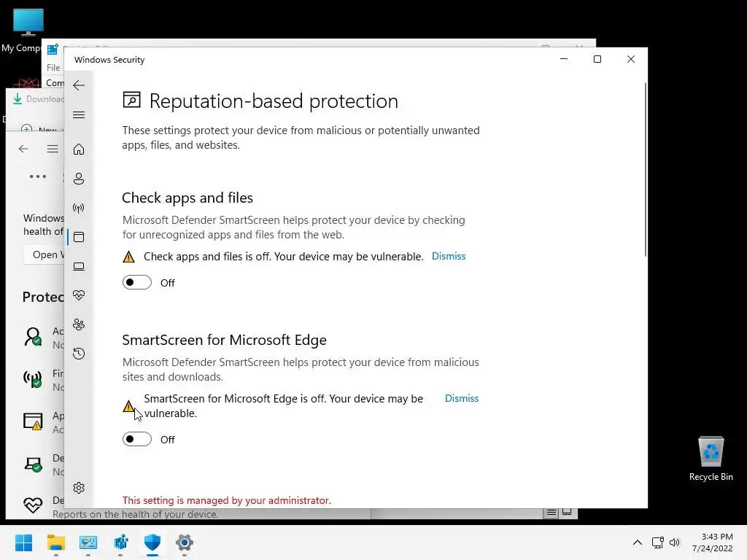The width and height of the screenshot is (747, 560).
Task: Click the details view icon in background status bar
Action: click(551, 513)
